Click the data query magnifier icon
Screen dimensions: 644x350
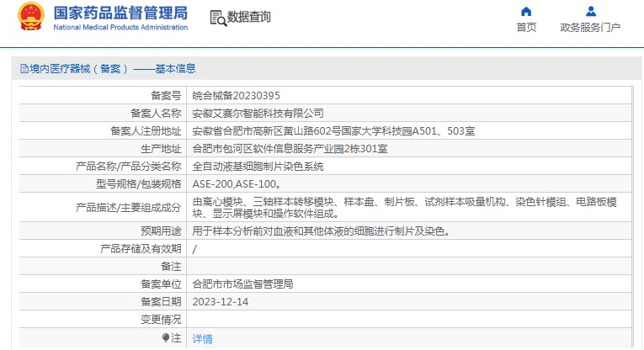(218, 18)
